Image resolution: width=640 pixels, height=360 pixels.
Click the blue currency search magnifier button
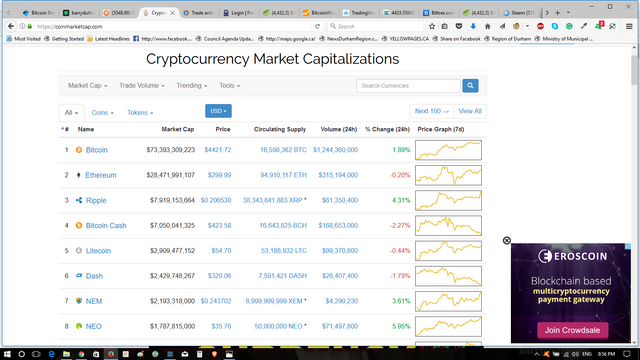tap(470, 86)
